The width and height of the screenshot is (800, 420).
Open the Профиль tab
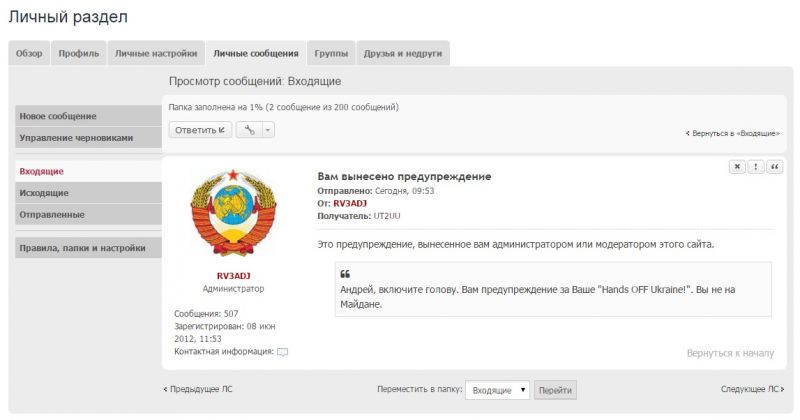pos(78,54)
